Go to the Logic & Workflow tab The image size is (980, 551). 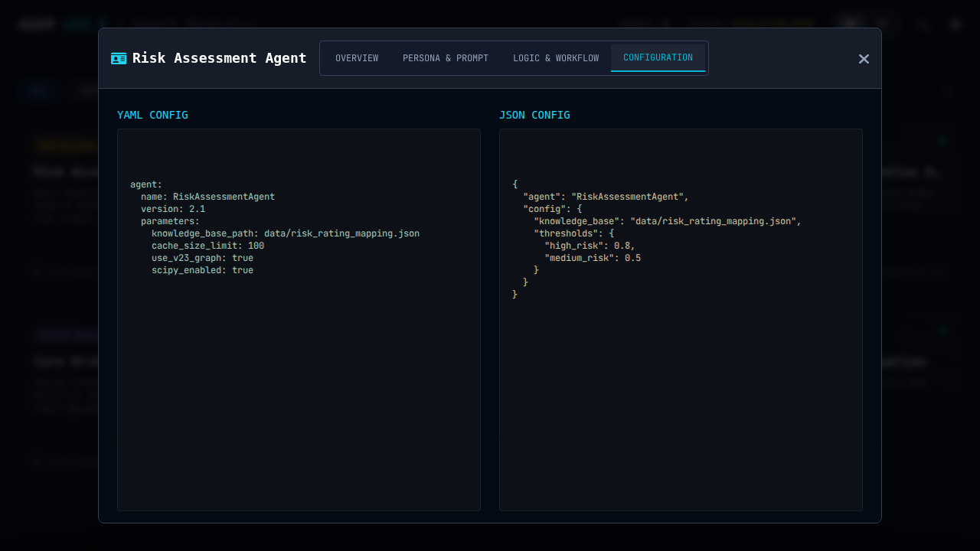point(556,58)
